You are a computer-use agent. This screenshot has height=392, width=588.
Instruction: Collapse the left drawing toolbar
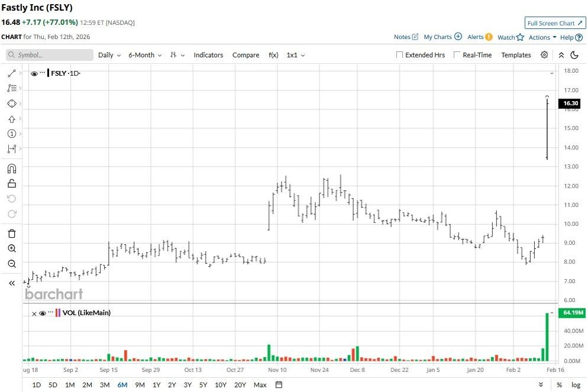coord(12,283)
